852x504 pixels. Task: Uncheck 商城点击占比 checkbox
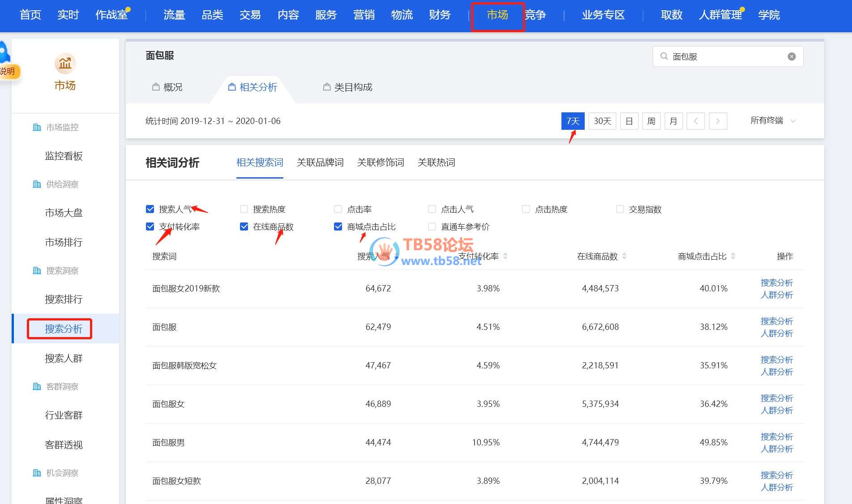(x=338, y=226)
